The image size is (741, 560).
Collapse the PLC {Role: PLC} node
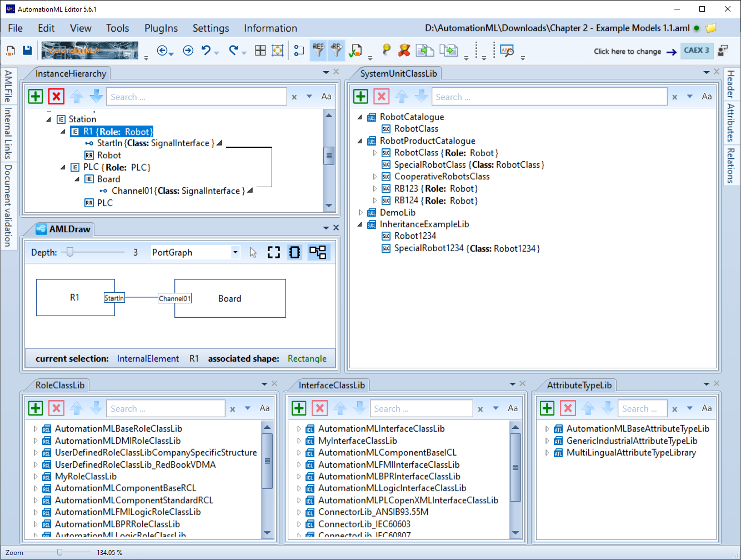coord(63,167)
